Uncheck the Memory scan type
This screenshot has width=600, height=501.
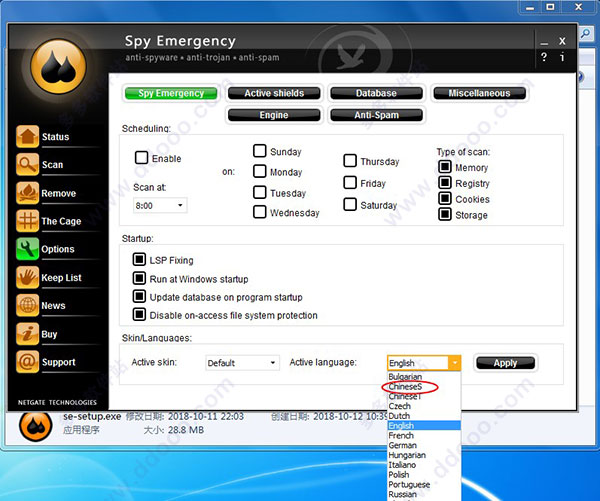pyautogui.click(x=445, y=166)
